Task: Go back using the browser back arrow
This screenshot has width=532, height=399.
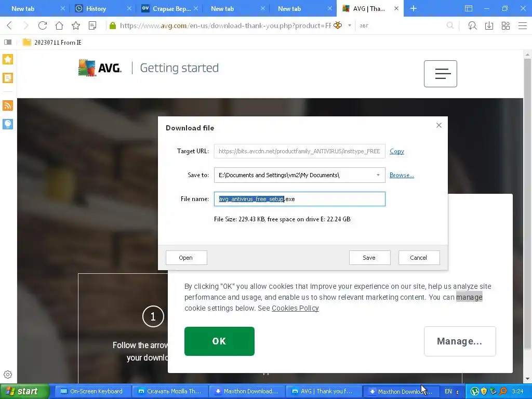Action: [9, 25]
